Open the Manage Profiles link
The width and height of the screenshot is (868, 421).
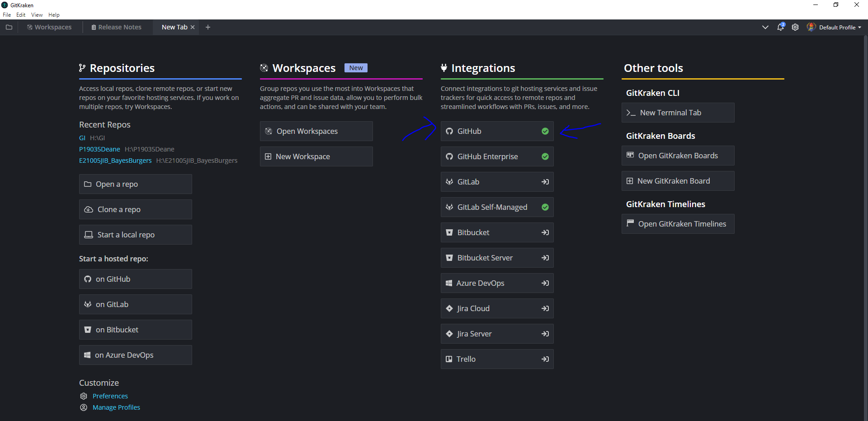pyautogui.click(x=116, y=407)
